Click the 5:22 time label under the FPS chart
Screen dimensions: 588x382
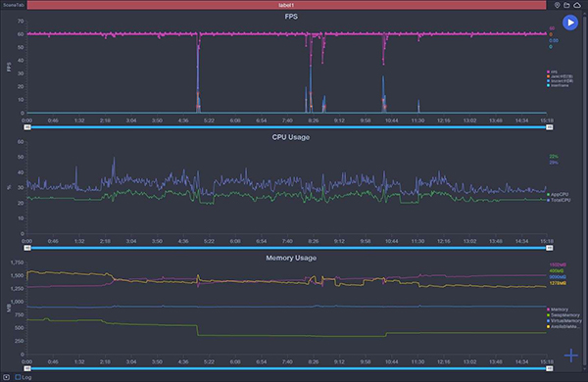click(209, 120)
